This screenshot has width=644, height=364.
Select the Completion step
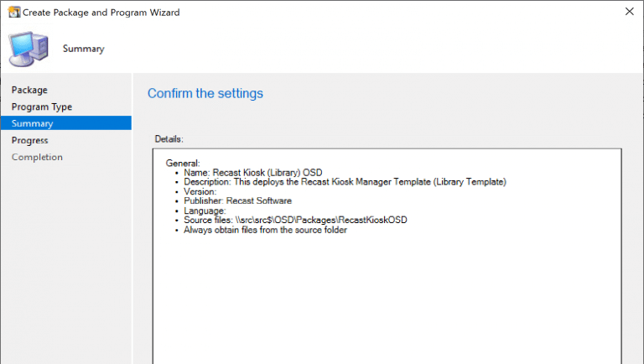pyautogui.click(x=37, y=157)
